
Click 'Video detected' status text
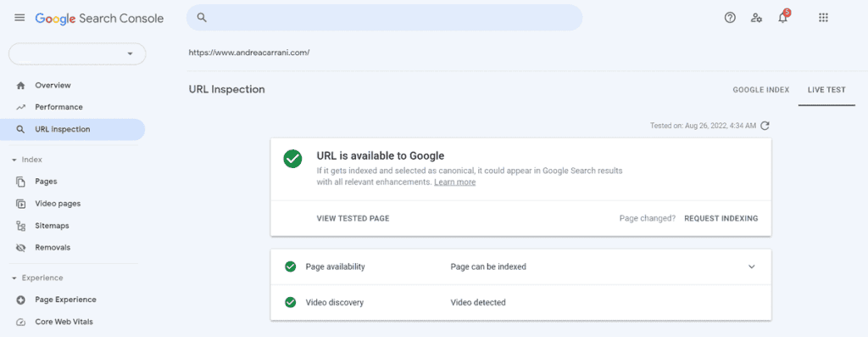tap(478, 303)
